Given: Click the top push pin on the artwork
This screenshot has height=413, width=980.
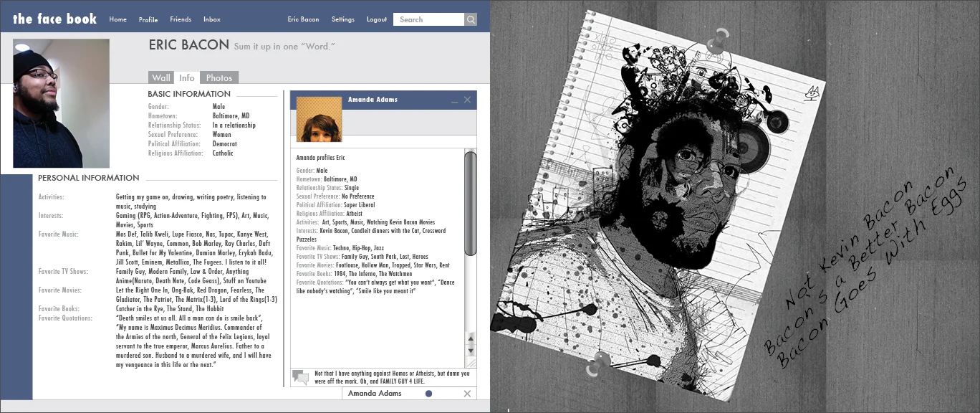Looking at the screenshot, I should tap(716, 41).
